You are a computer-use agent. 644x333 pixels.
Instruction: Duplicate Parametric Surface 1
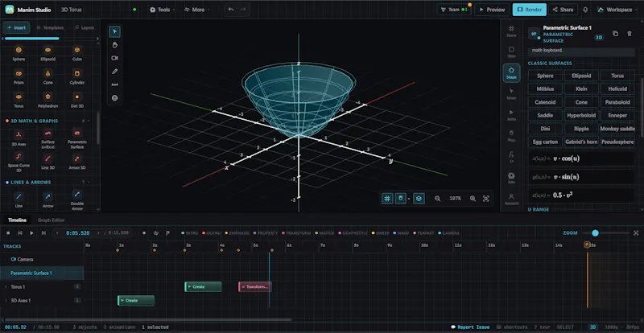(x=615, y=34)
